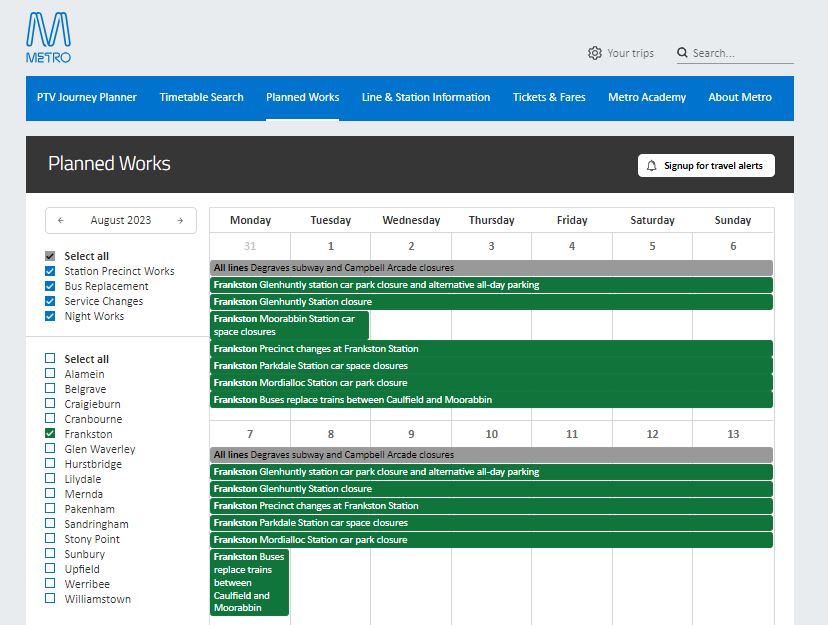Image resolution: width=828 pixels, height=625 pixels.
Task: Toggle work-type Select all checkbox
Action: (x=50, y=256)
